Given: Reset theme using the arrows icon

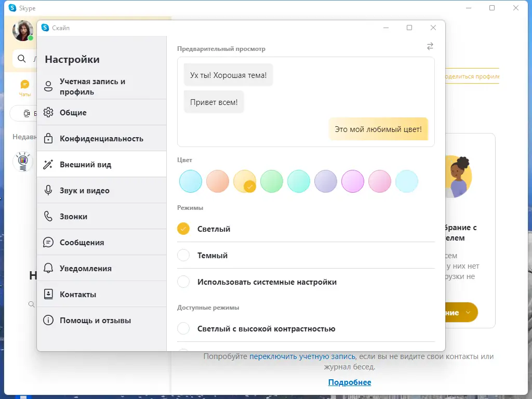Looking at the screenshot, I should click(430, 46).
